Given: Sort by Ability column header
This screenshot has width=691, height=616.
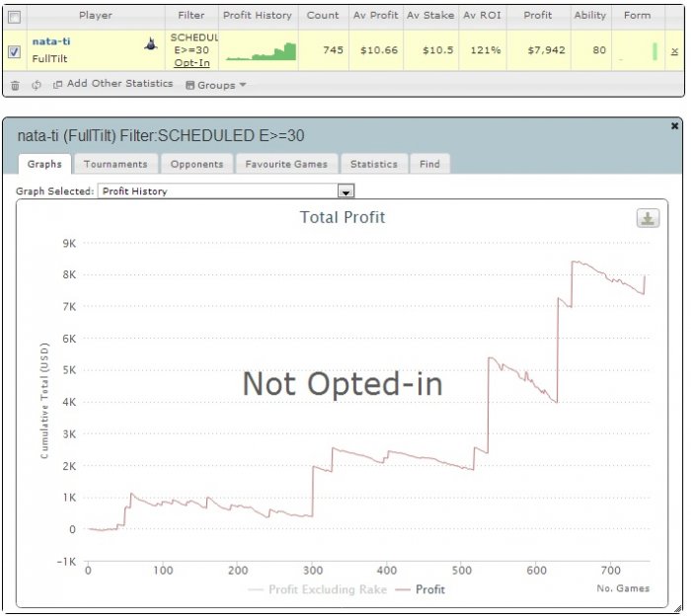Looking at the screenshot, I should tap(590, 16).
